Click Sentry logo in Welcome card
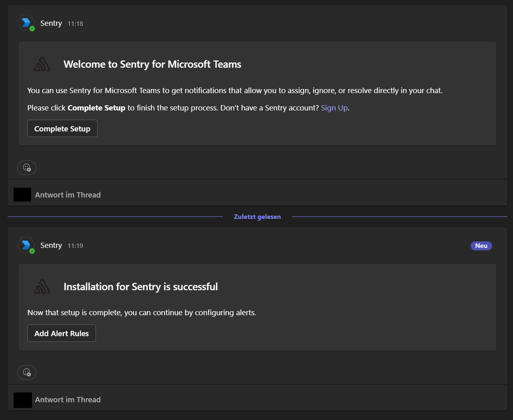The height and width of the screenshot is (420, 513). pos(42,64)
